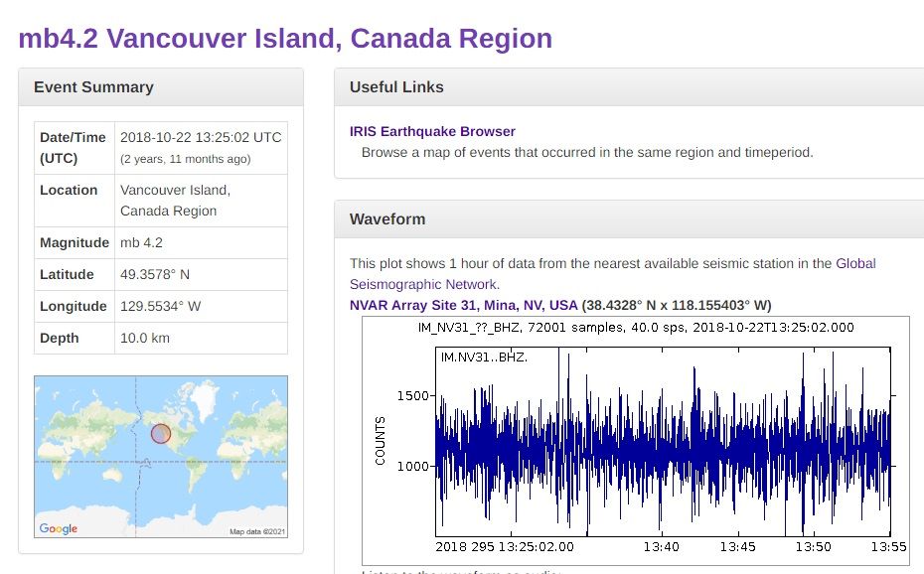Click the 13:50 time axis label

pos(813,547)
